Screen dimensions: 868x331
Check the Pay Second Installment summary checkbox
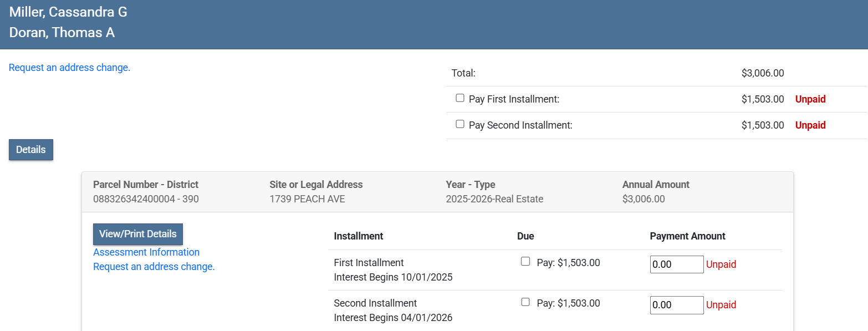(459, 124)
